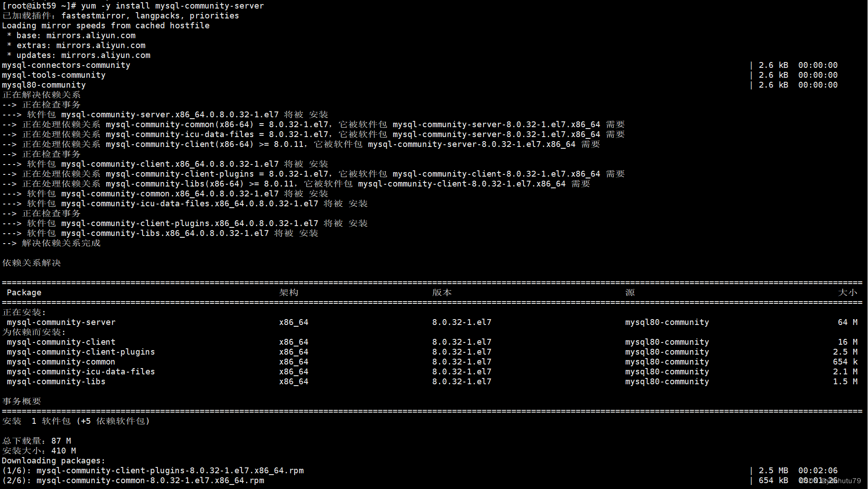Click the Downloading packages: line
The height and width of the screenshot is (489, 868).
click(x=54, y=461)
